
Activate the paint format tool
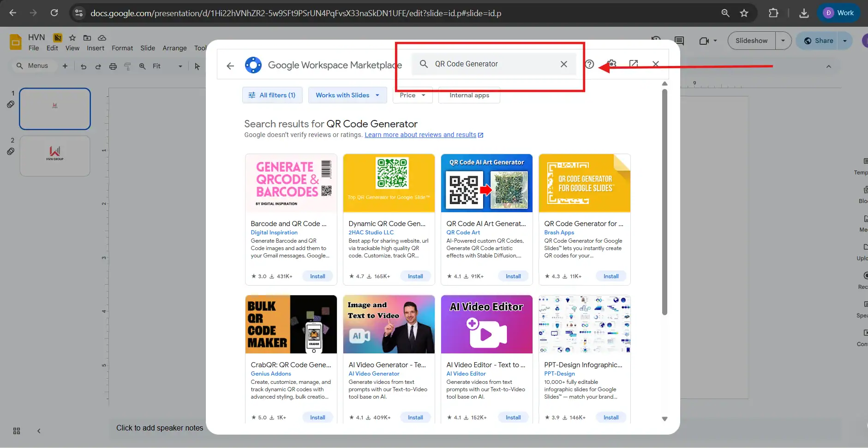point(127,66)
